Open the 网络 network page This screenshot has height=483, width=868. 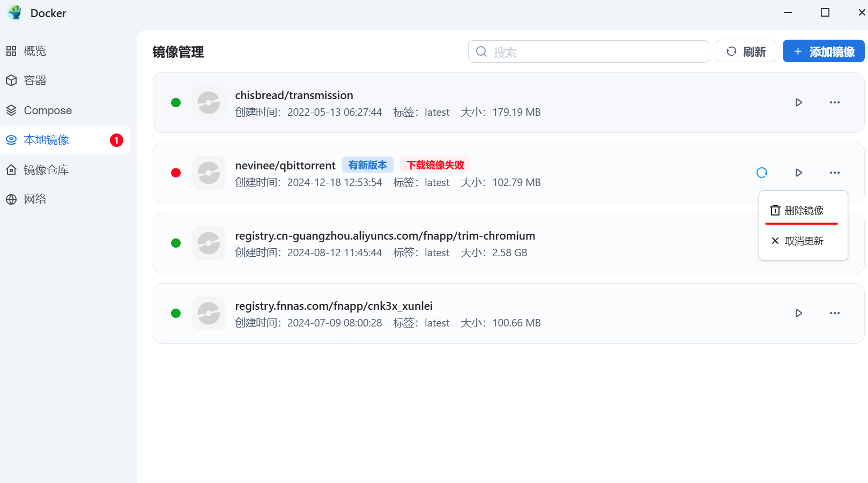pos(65,199)
